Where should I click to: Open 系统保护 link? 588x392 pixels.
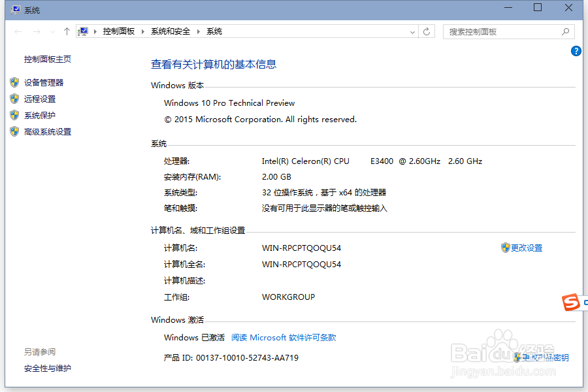click(x=40, y=116)
